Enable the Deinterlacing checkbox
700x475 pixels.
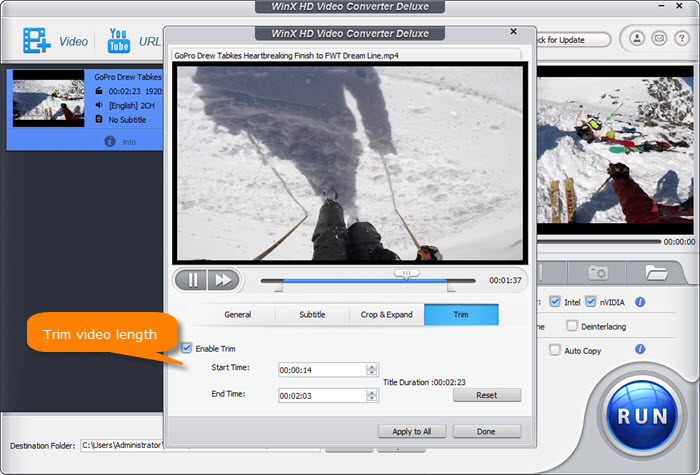571,326
